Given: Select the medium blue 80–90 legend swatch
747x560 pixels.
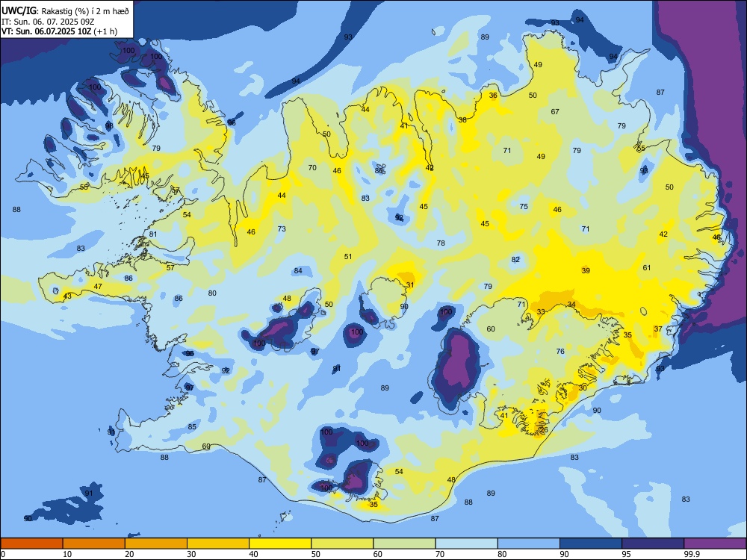Looking at the screenshot, I should click(x=528, y=544).
